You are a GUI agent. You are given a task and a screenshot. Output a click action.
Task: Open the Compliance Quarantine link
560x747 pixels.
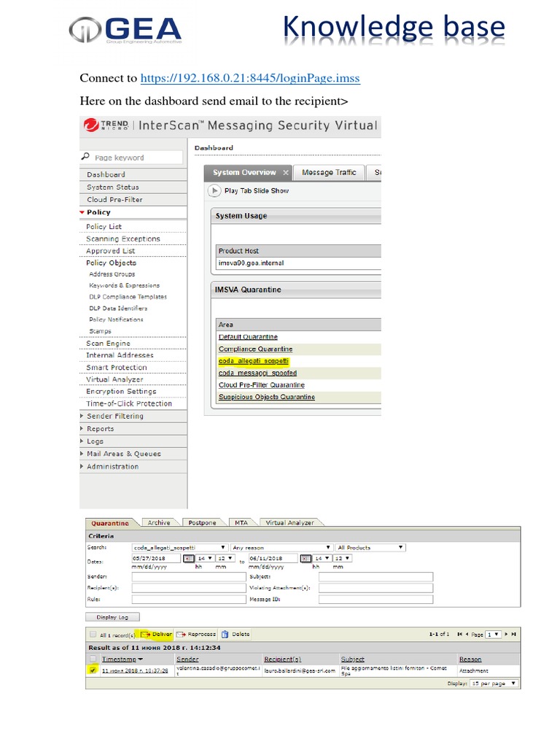point(255,349)
